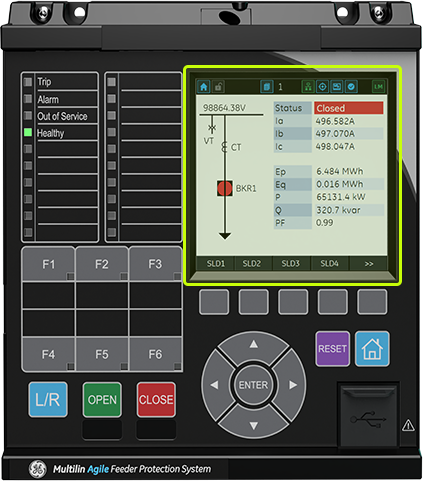This screenshot has width=423, height=481.
Task: Click the GE logo on the bottom label
Action: [x=38, y=469]
